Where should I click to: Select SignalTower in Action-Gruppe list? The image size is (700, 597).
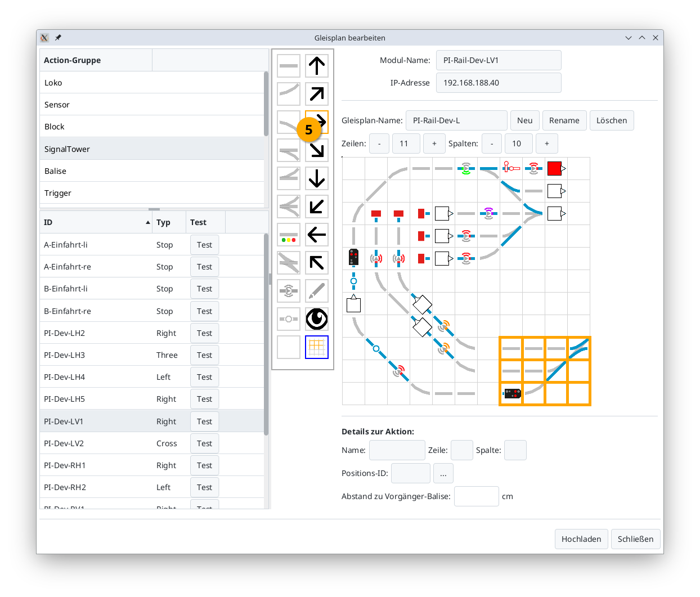152,149
